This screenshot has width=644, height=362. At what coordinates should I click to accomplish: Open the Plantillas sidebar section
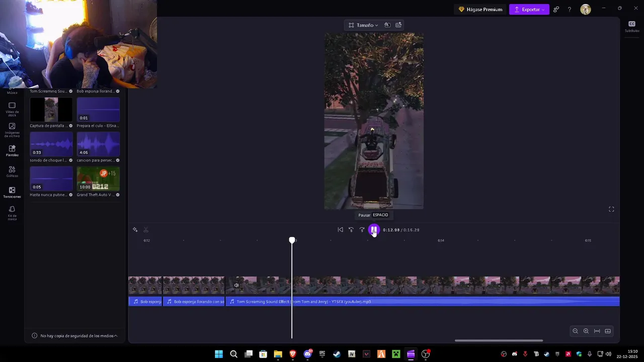pyautogui.click(x=12, y=151)
